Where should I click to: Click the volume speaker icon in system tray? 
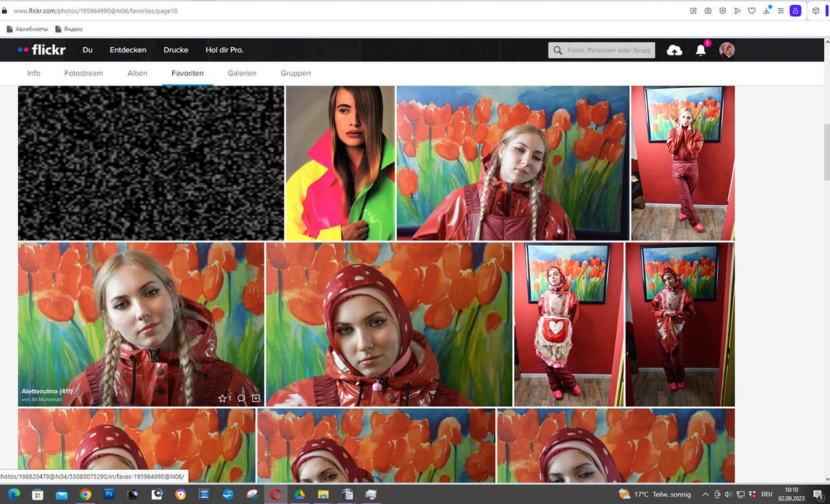[x=729, y=494]
